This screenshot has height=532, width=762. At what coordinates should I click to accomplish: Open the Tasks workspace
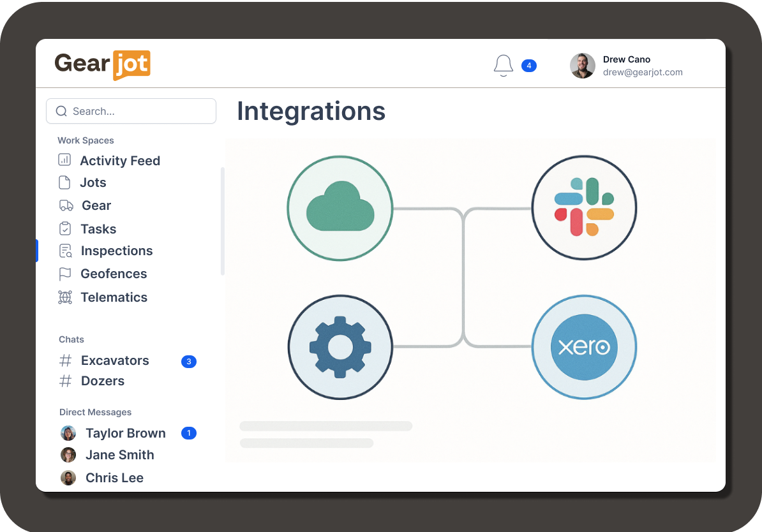click(x=98, y=229)
